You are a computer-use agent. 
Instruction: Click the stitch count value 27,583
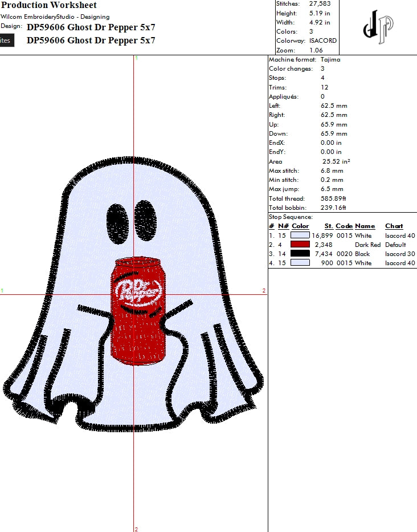pos(320,4)
